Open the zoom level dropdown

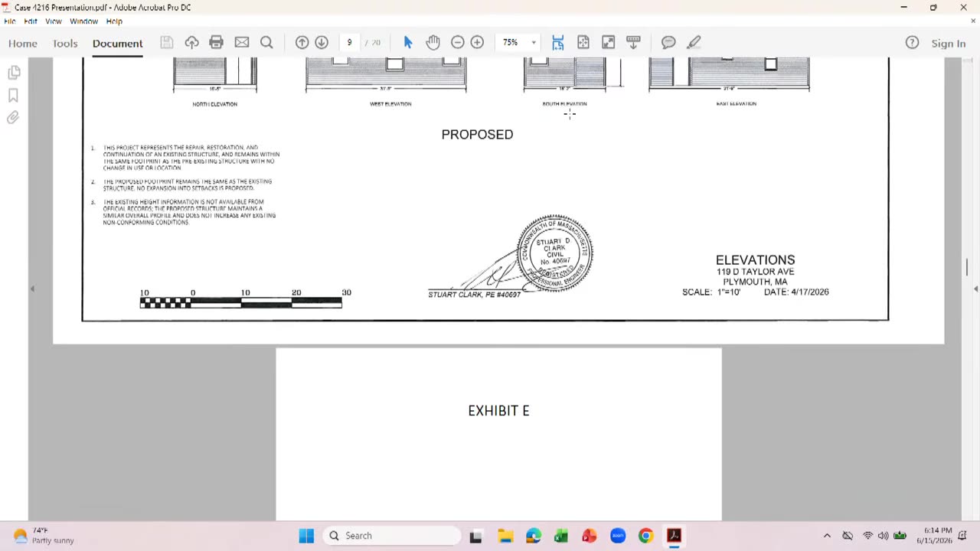(533, 42)
